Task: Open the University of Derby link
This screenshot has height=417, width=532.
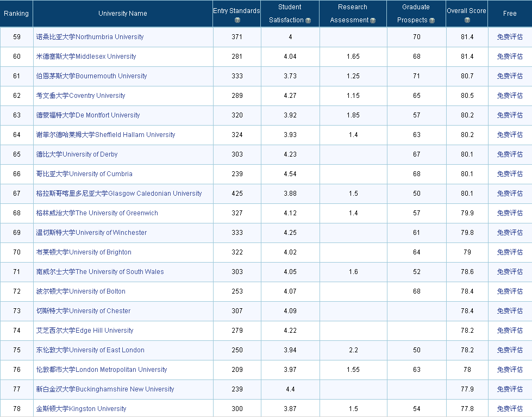Action: [x=77, y=154]
